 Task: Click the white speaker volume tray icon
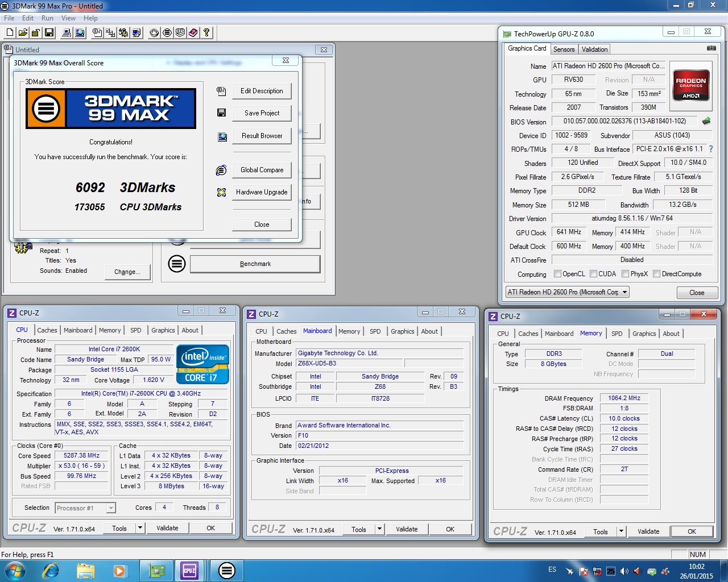[x=624, y=571]
